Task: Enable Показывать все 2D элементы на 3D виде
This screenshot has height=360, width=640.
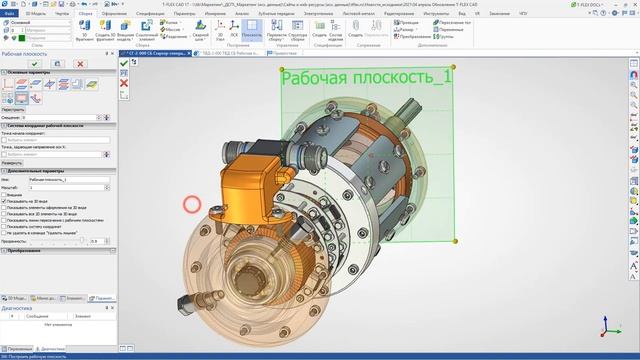Action: [x=4, y=214]
